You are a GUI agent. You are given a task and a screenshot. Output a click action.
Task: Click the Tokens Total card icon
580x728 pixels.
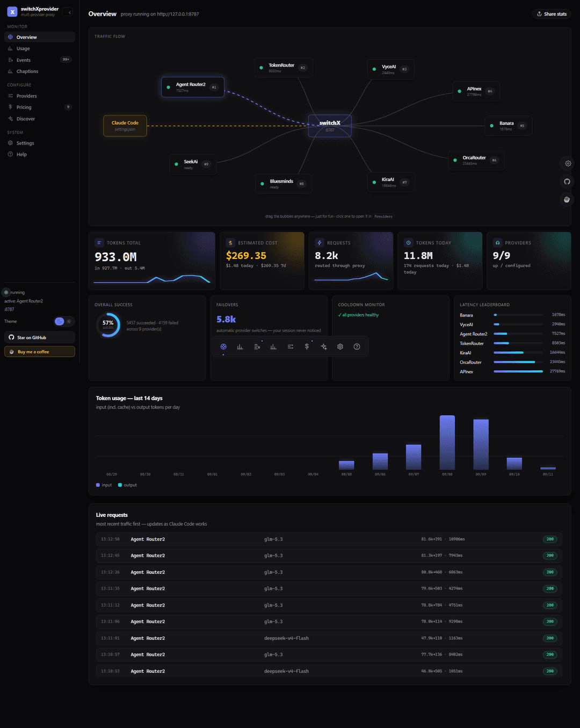click(99, 243)
